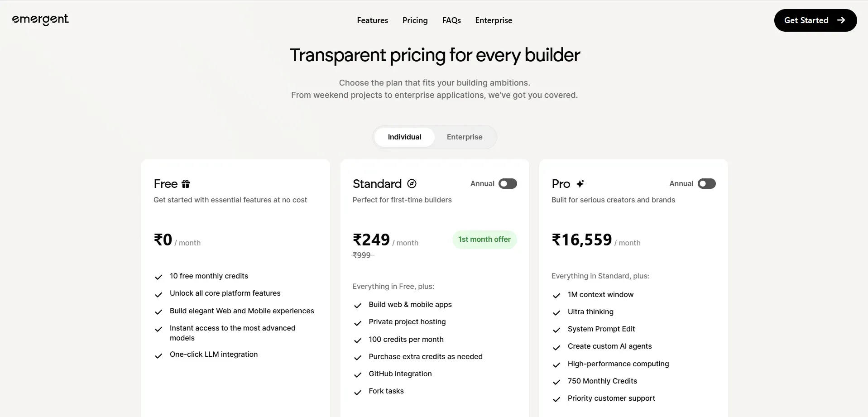Click the arrow icon in Get Started button
The width and height of the screenshot is (868, 417).
tap(842, 20)
